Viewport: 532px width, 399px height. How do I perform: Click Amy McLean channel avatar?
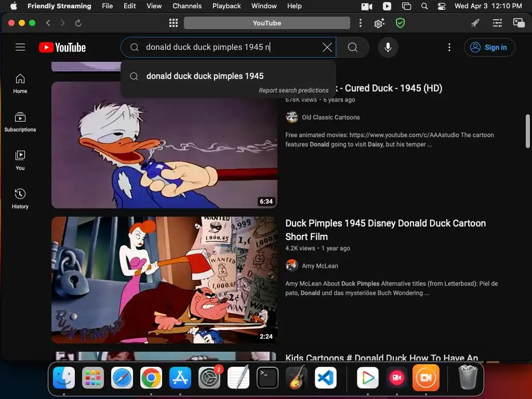pos(292,265)
